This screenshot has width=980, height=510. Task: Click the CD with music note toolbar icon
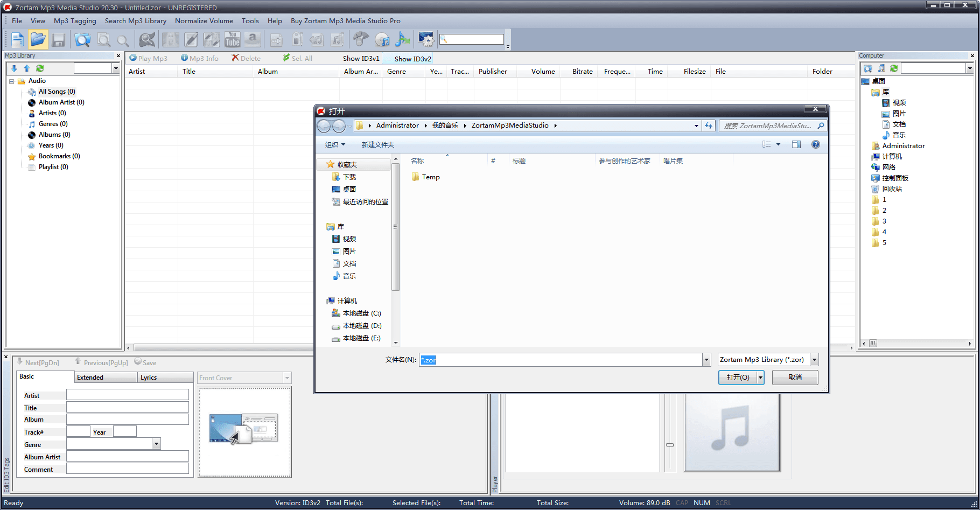tap(382, 39)
